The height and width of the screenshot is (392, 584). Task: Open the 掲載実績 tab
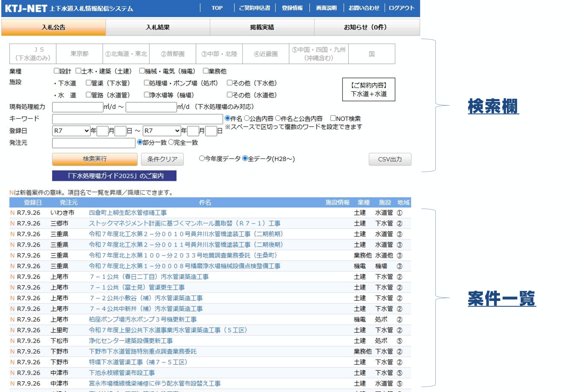(x=262, y=27)
